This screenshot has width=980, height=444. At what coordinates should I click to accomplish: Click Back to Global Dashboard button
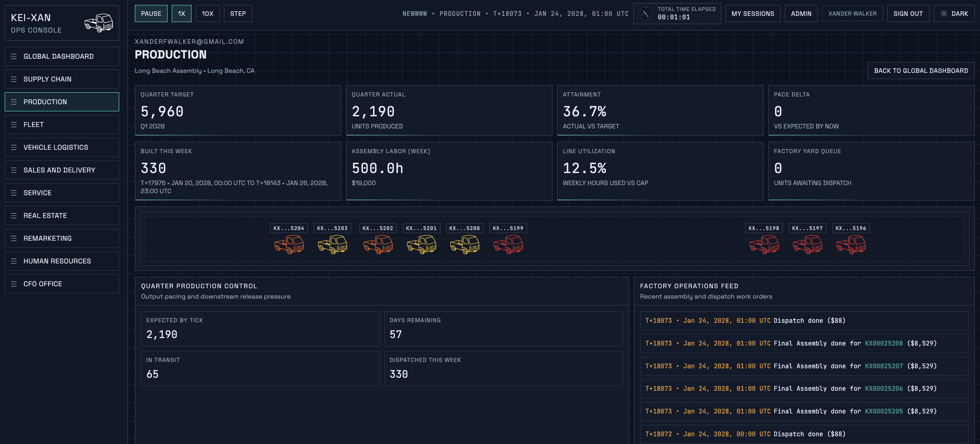[x=921, y=71]
